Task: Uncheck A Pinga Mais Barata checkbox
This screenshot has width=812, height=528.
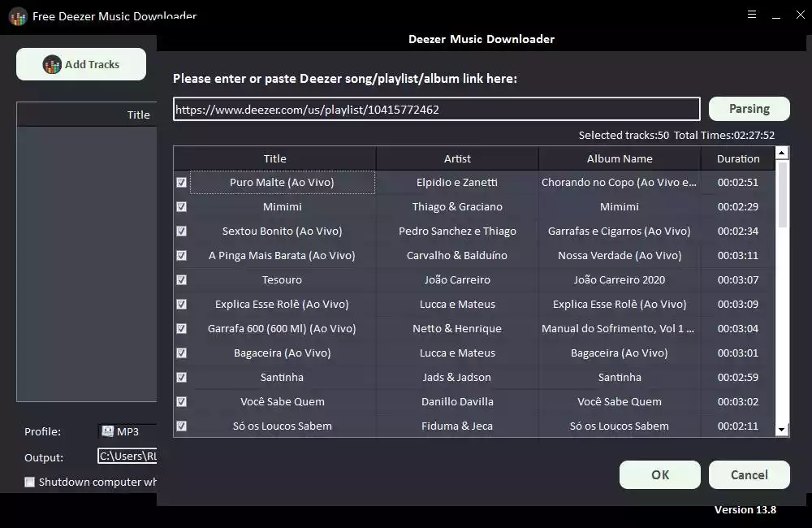Action: [181, 255]
